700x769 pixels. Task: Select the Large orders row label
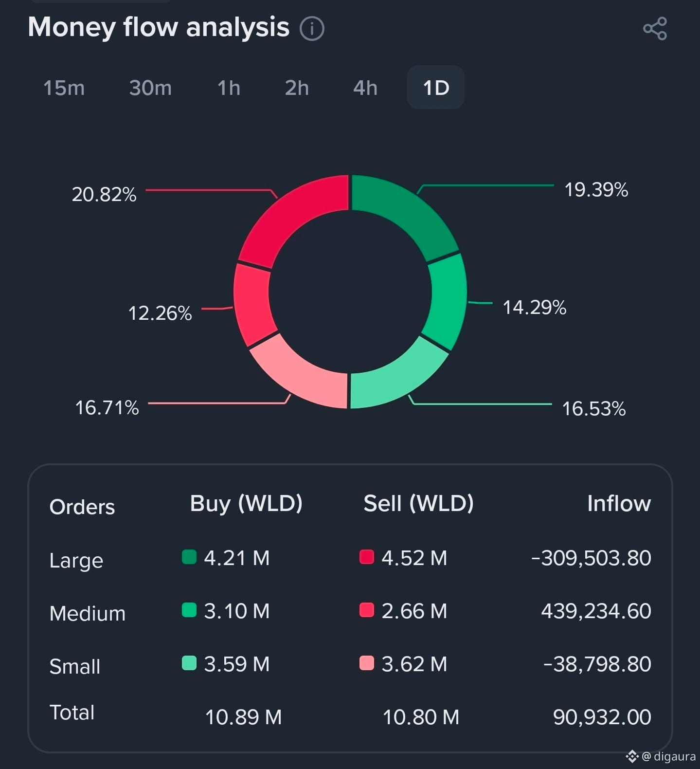click(x=76, y=561)
